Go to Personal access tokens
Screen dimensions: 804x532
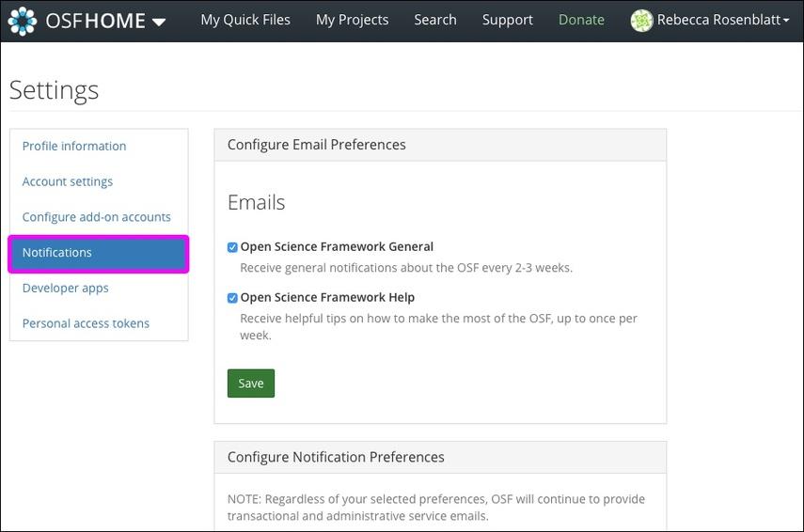coord(86,323)
